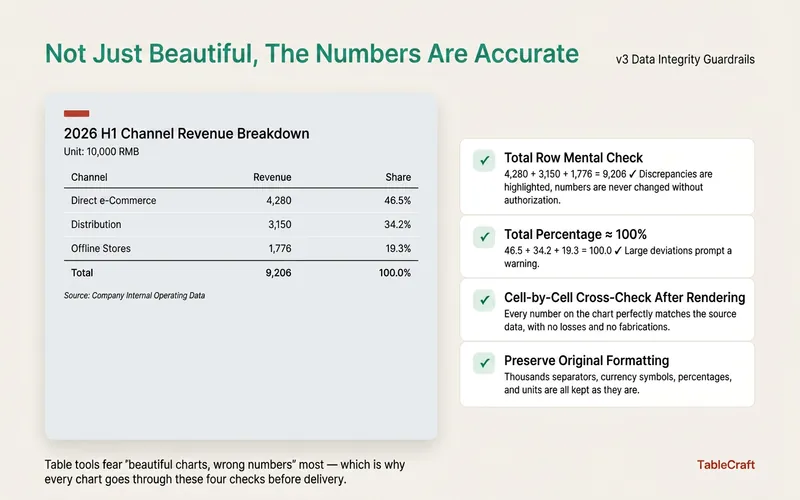Select the Share column header
Image resolution: width=800 pixels, height=500 pixels.
(x=398, y=177)
